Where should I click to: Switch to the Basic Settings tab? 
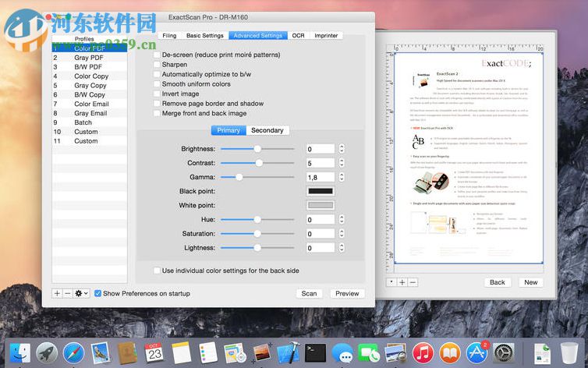tap(205, 35)
